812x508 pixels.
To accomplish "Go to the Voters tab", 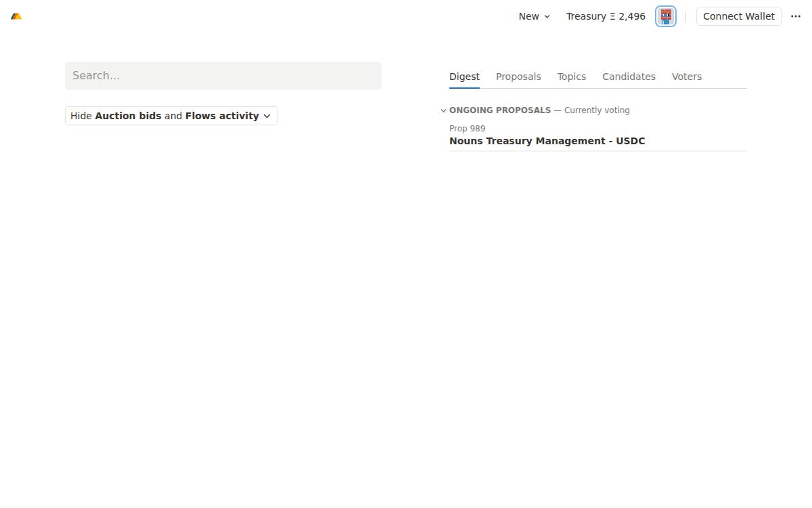I will tap(687, 77).
